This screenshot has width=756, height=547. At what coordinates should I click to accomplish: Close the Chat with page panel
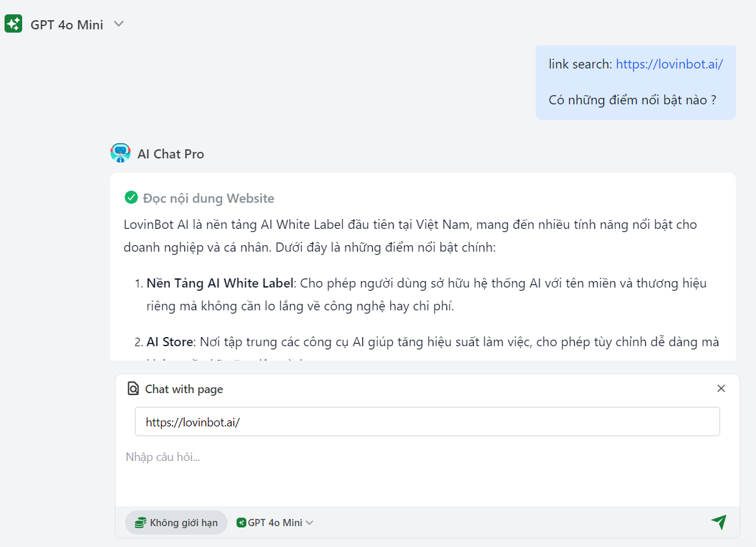721,389
